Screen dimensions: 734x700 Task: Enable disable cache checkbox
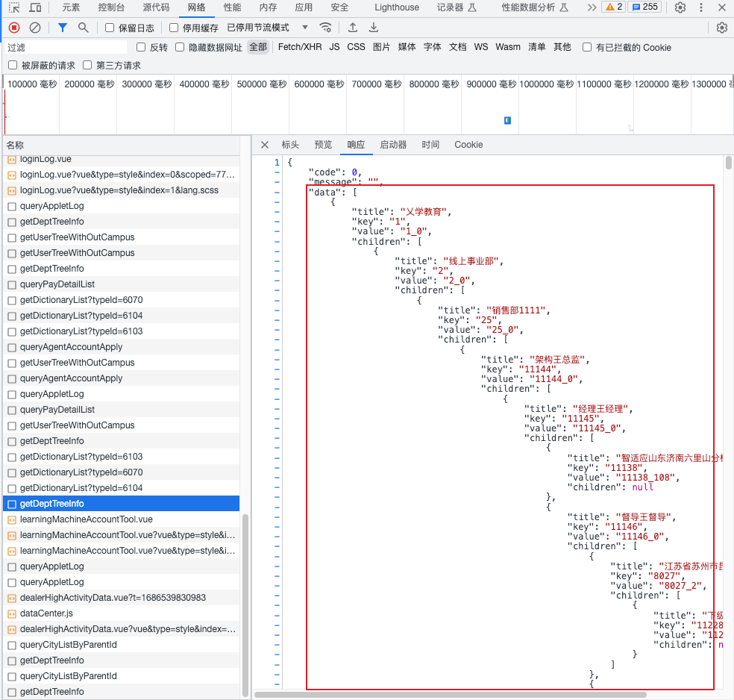[x=174, y=28]
